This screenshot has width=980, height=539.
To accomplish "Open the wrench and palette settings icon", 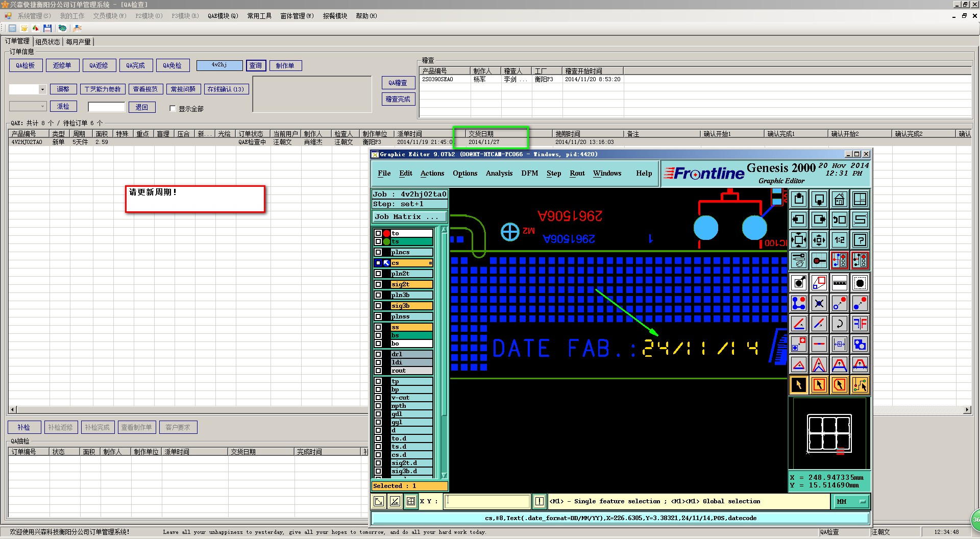I will coord(799,260).
